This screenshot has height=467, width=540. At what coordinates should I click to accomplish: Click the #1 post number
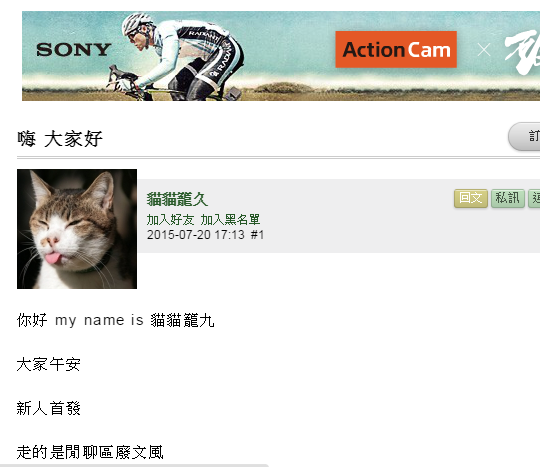(257, 235)
